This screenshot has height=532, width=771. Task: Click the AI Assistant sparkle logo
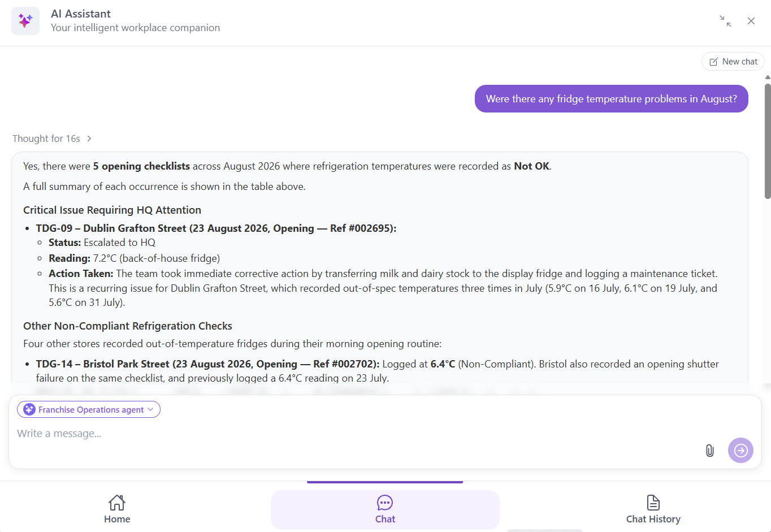(25, 21)
